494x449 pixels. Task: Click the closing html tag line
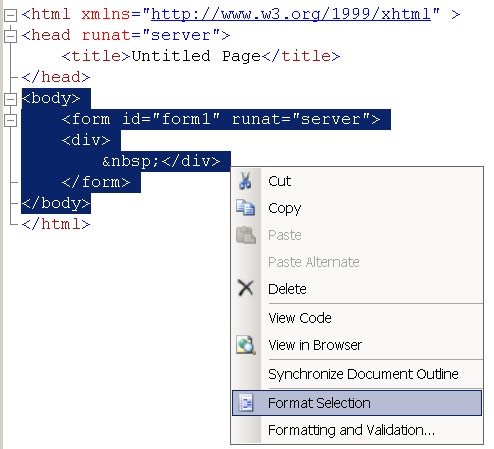[56, 224]
